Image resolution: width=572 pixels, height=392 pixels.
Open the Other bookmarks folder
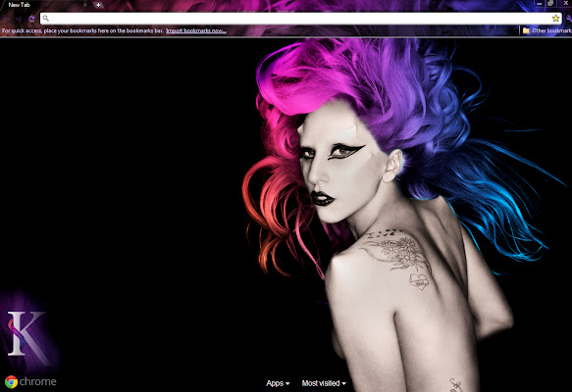[546, 30]
